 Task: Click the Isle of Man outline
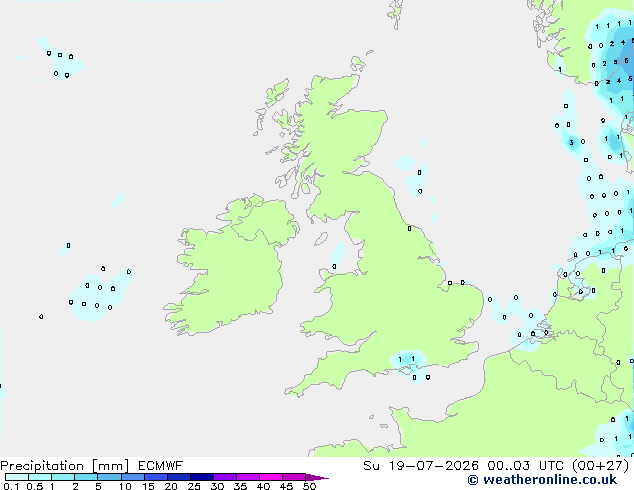[321, 239]
